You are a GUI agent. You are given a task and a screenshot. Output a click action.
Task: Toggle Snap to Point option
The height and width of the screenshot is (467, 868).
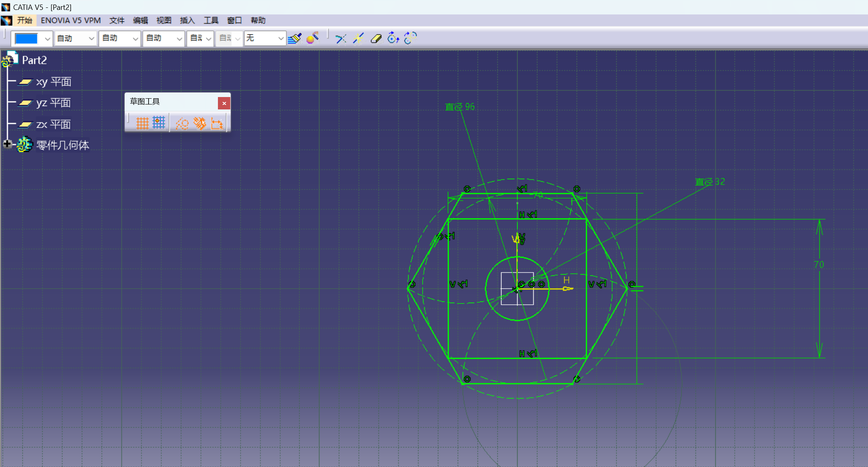point(159,123)
